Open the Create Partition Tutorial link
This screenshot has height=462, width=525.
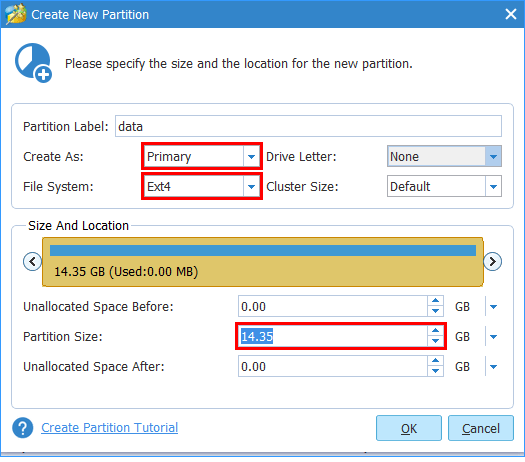click(109, 428)
